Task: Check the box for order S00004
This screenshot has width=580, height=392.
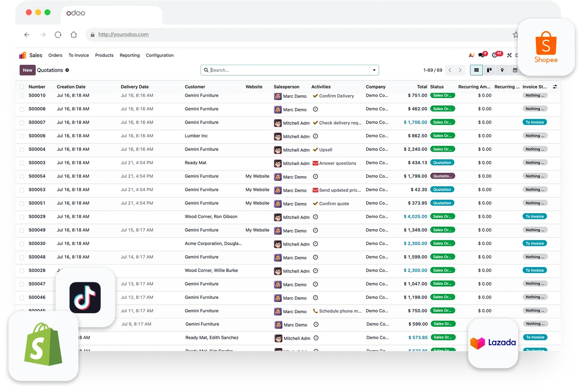Action: [22, 149]
